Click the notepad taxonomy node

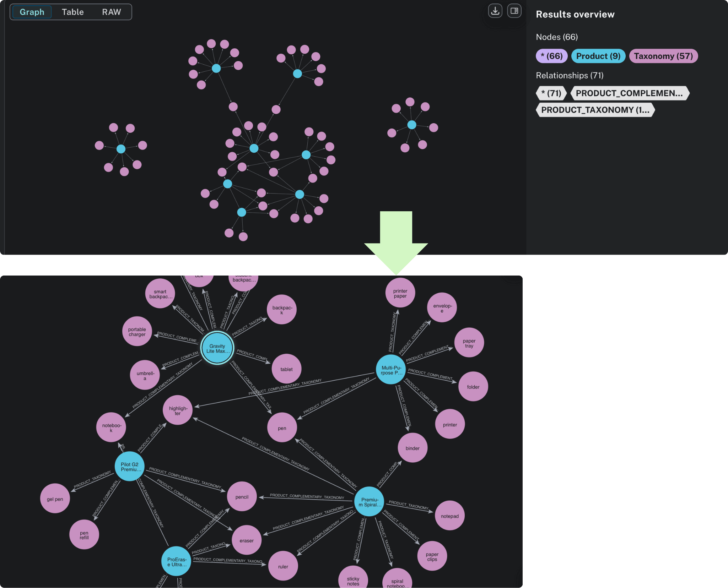pos(449,516)
